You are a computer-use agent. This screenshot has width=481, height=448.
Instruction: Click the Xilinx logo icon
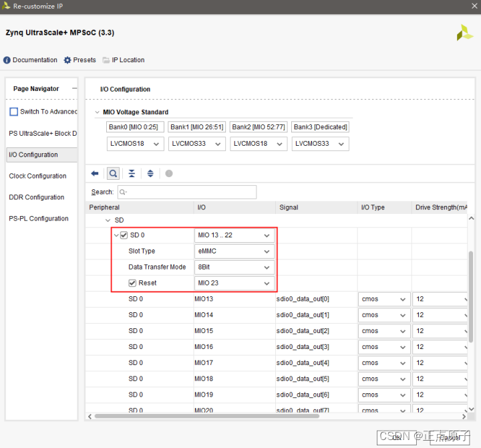465,33
